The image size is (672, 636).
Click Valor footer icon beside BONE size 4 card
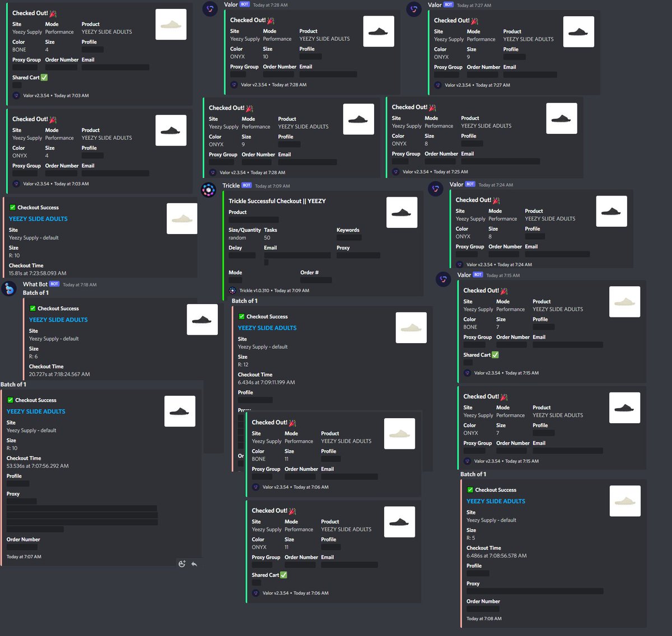(x=16, y=96)
